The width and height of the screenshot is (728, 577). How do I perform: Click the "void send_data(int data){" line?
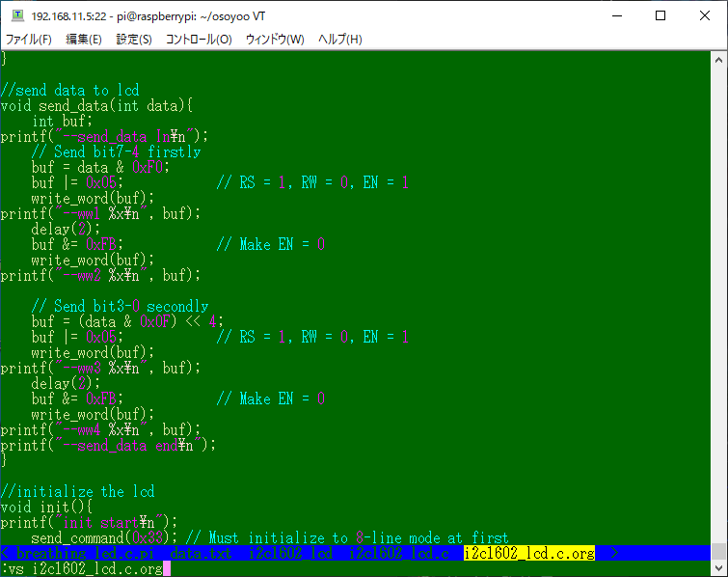point(96,105)
